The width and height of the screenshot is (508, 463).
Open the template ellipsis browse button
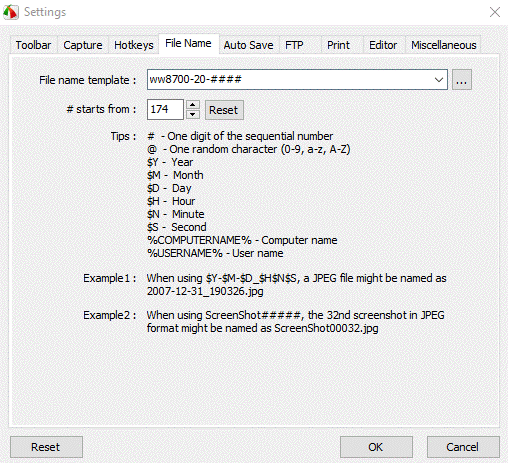pyautogui.click(x=462, y=80)
